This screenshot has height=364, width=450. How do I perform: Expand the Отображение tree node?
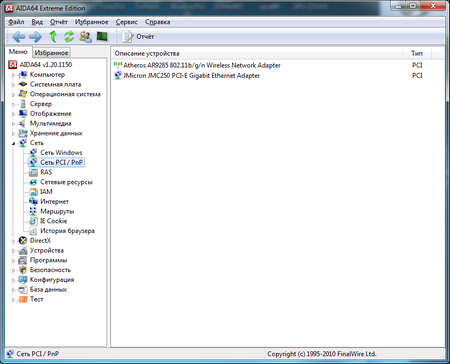coord(13,114)
